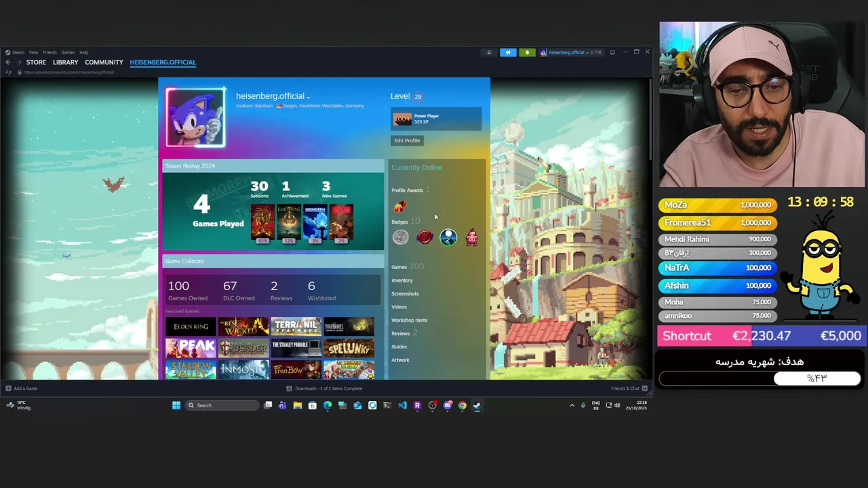Click the Friends & Chat icon
The height and width of the screenshot is (488, 868).
click(645, 388)
